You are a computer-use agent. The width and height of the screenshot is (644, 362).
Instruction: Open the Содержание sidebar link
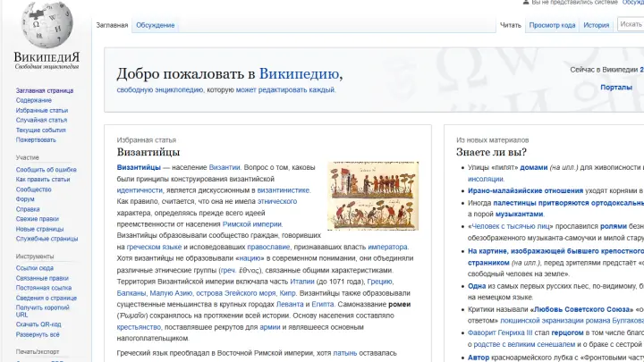coord(34,100)
